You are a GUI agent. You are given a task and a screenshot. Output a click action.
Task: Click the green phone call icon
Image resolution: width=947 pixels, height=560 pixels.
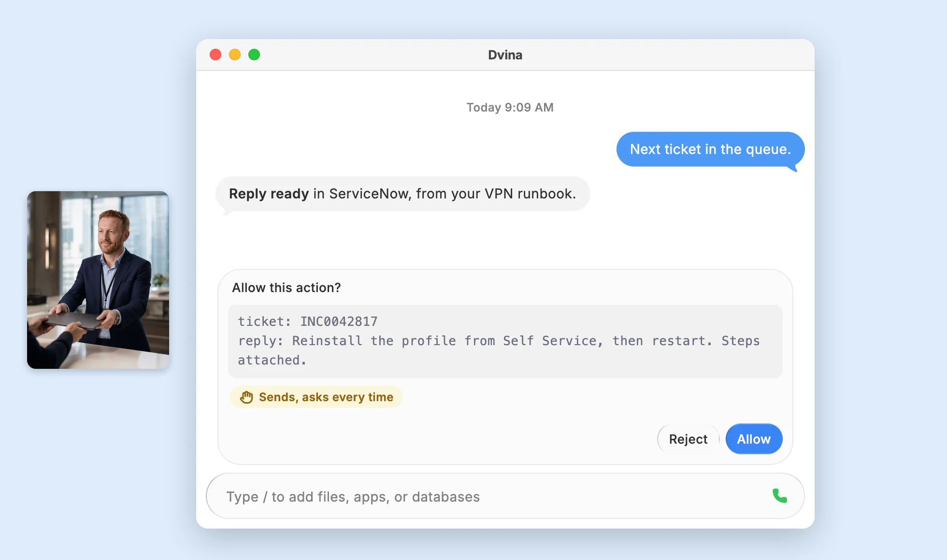[x=779, y=496]
